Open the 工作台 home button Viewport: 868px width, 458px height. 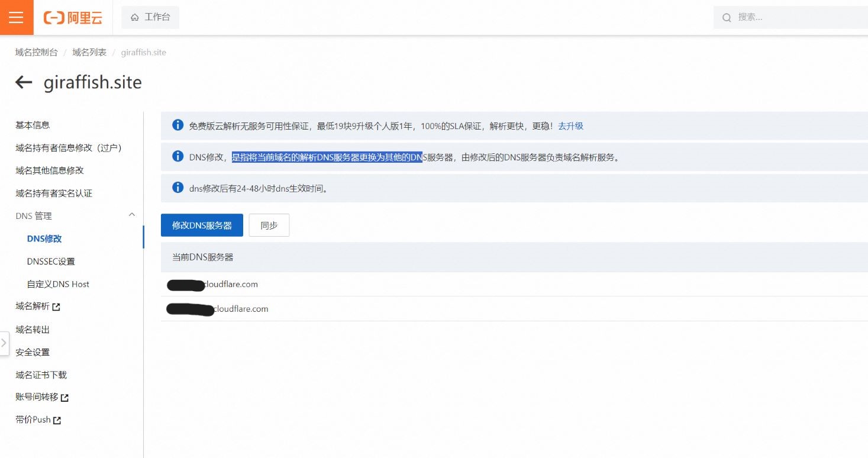tap(150, 17)
